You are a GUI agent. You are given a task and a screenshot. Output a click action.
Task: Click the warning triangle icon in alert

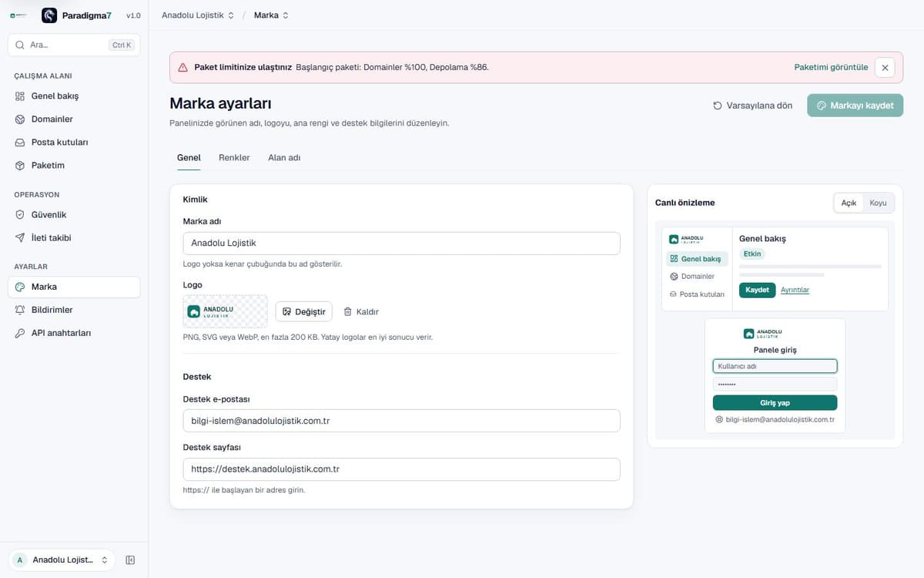tap(182, 68)
